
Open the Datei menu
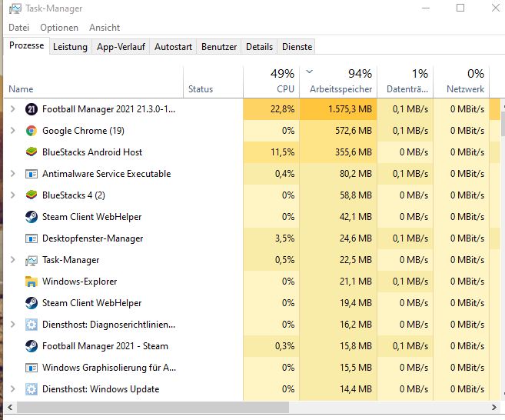(18, 28)
